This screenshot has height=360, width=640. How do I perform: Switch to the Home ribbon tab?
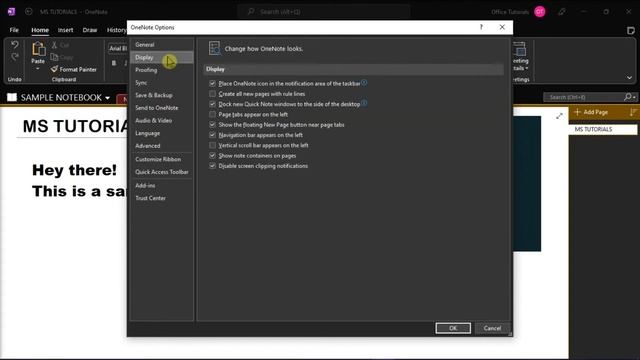point(40,30)
